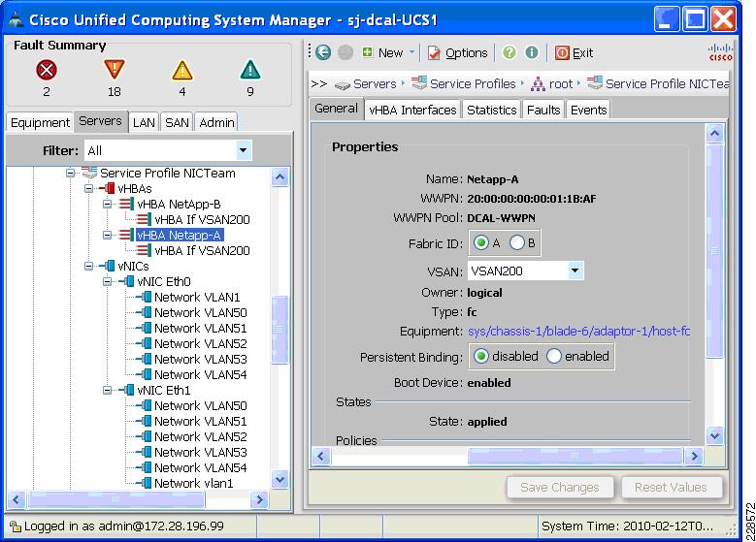Collapse the vHBA NetApp-B node
756x542 pixels.
[x=108, y=204]
